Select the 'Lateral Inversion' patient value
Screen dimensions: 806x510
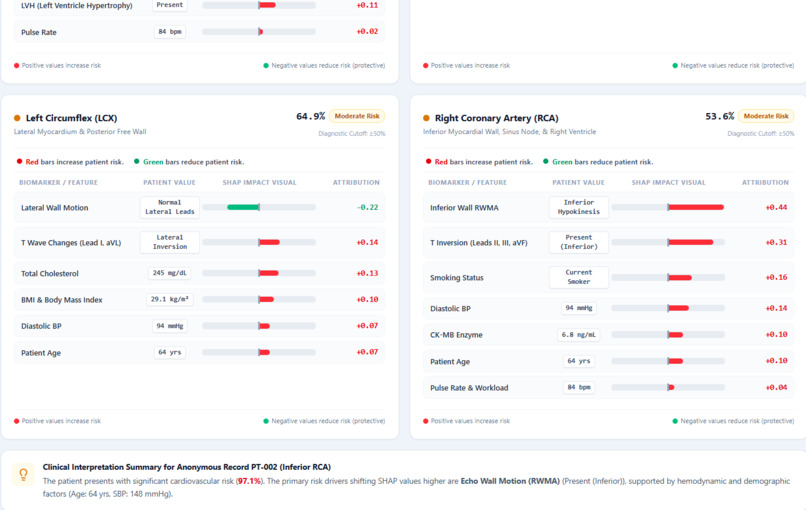point(170,242)
